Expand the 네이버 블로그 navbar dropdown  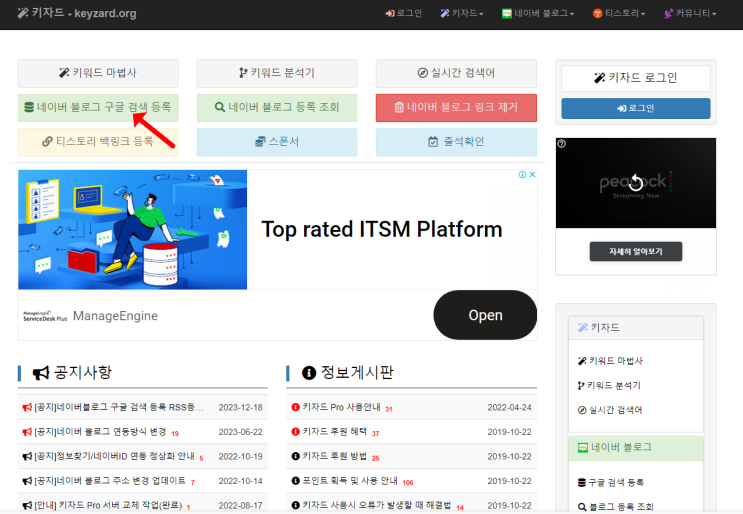(538, 13)
